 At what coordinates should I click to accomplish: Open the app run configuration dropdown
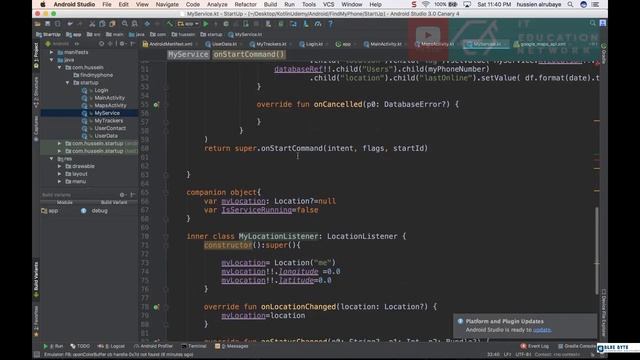[188, 24]
